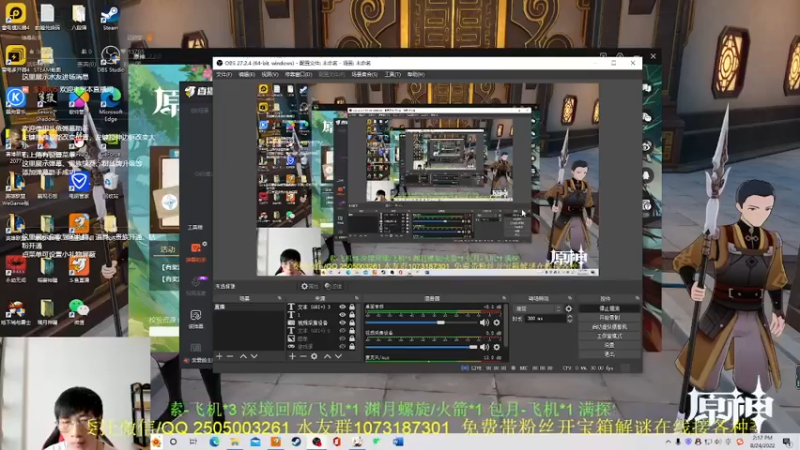
Task: Open Edit (编辑) menu in OBS
Action: [246, 74]
